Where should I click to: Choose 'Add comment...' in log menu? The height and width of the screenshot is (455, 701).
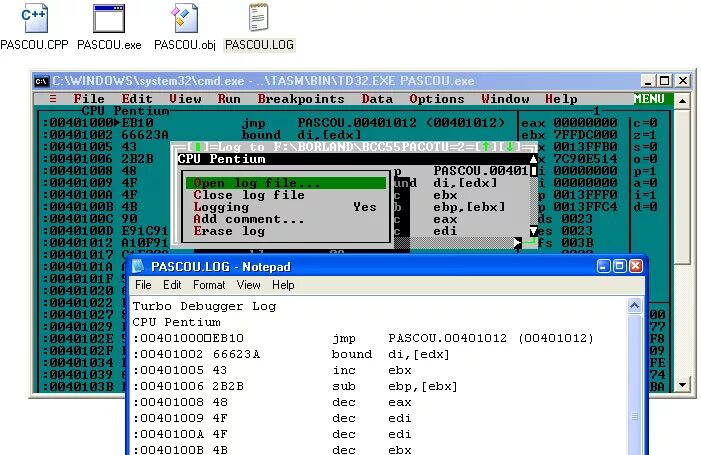point(286,219)
